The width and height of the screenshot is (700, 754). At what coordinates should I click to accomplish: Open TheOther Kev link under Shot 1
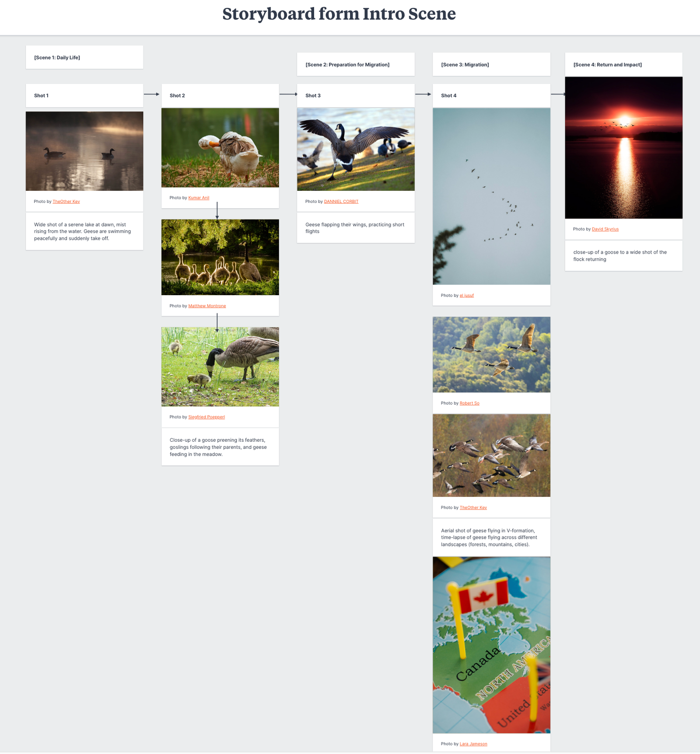click(66, 202)
